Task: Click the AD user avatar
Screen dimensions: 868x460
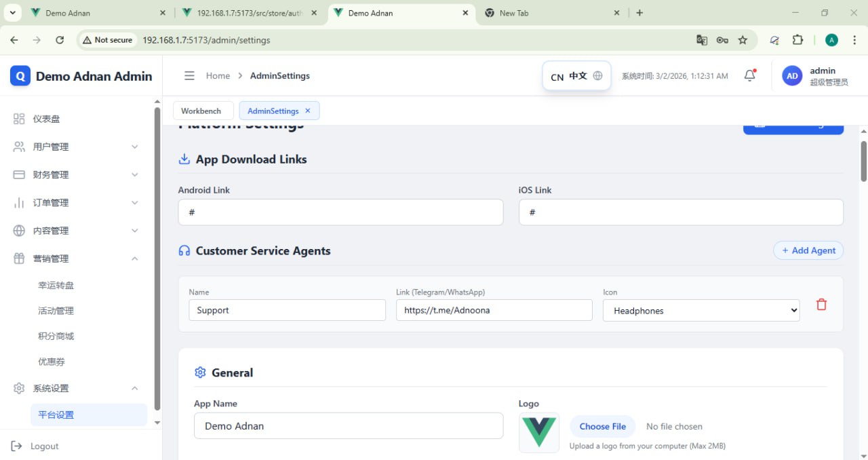Action: coord(792,76)
